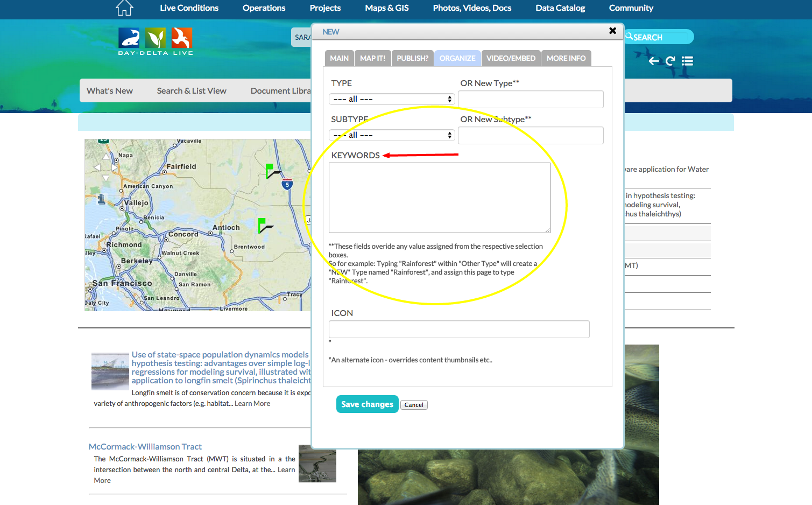Focus the OR New Type field

click(531, 100)
